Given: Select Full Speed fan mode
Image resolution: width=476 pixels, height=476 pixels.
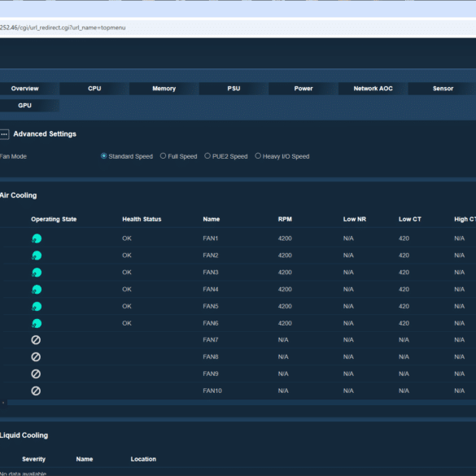Looking at the screenshot, I should point(163,156).
